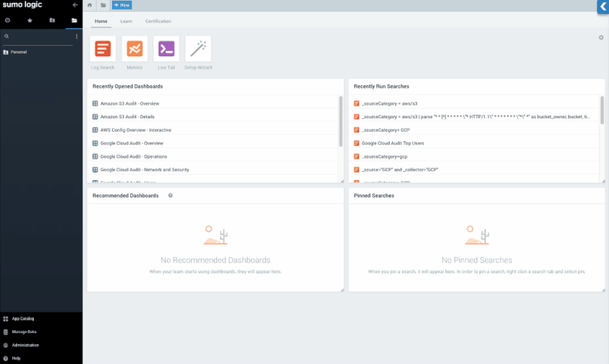Click the scrollbar in Recently Opened Dashboards
609x364 pixels.
340,121
